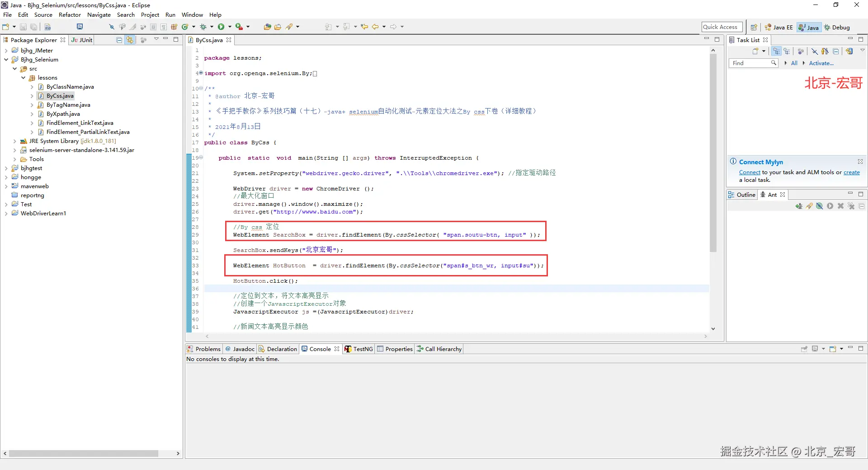Click the Activate... link in Task List
The height and width of the screenshot is (470, 868).
point(821,63)
